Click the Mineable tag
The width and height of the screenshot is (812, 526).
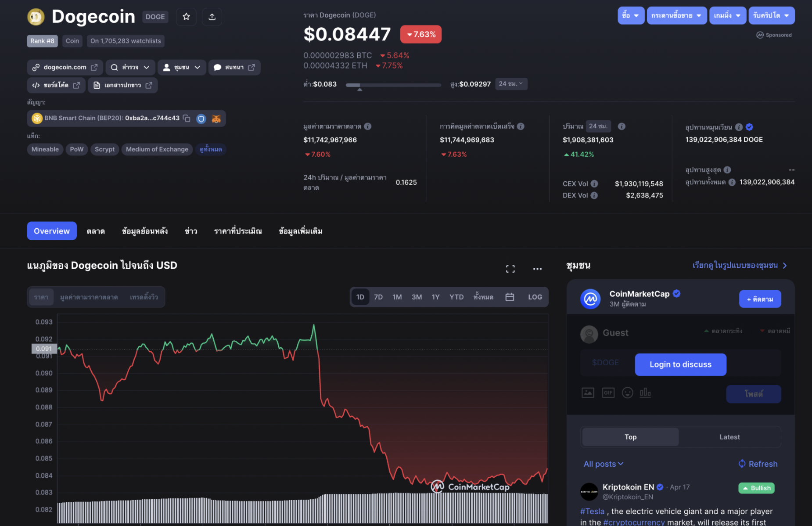(x=45, y=149)
